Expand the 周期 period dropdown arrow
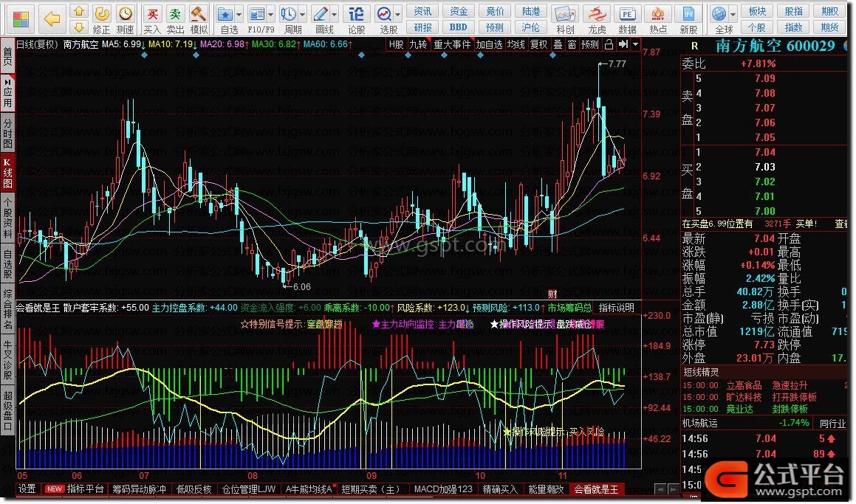Screen dimensions: 856x504 [x=302, y=15]
